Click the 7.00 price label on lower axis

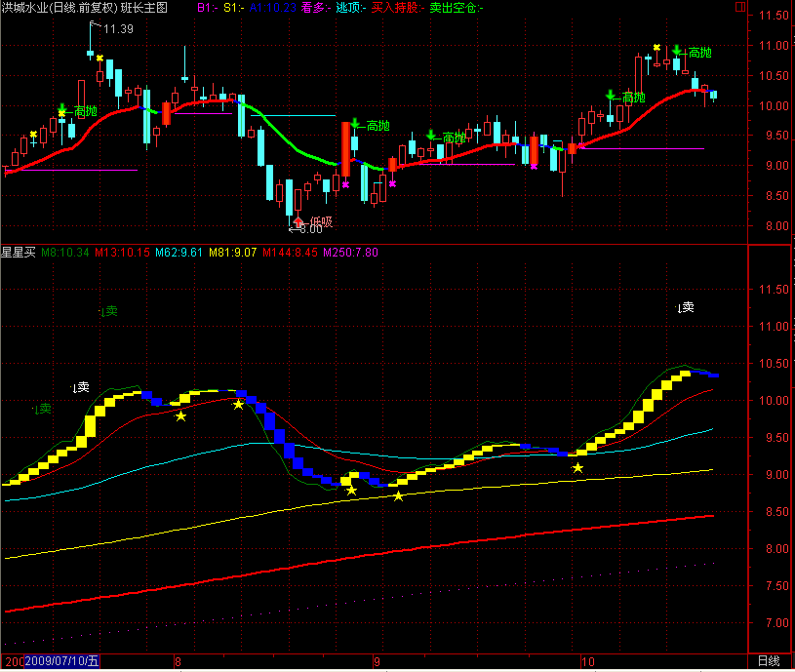pos(777,622)
